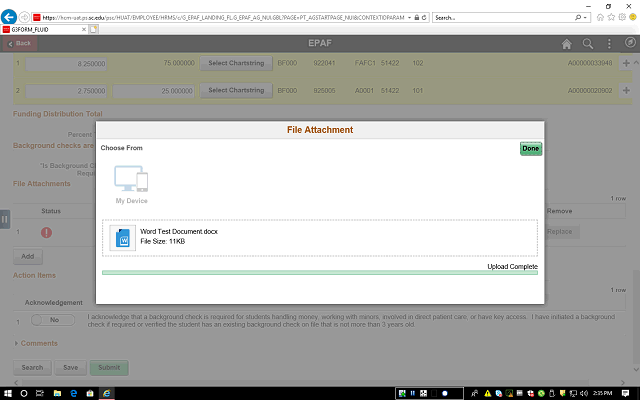Viewport: 640px width, 400px height.
Task: Choose My Device as upload source
Action: [131, 184]
